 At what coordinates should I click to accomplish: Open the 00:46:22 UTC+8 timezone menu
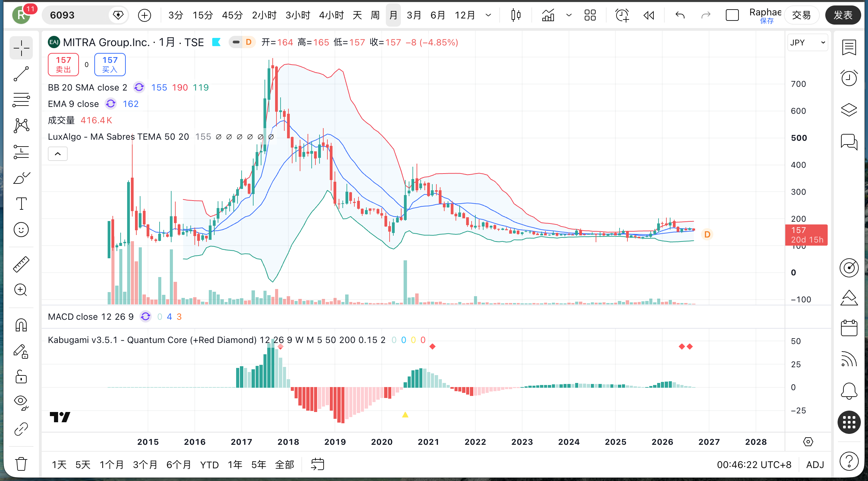coord(754,465)
